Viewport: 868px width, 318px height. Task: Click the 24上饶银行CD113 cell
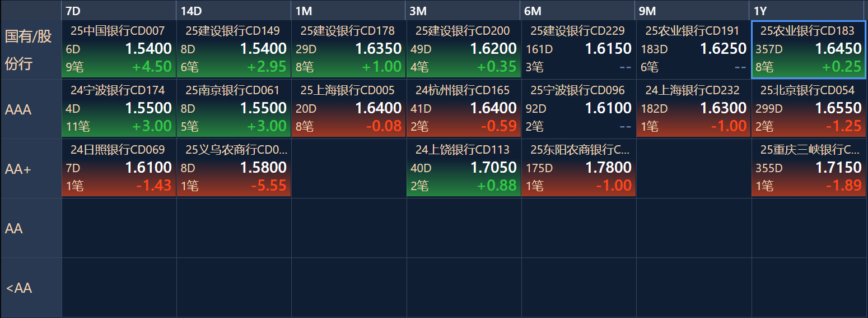pyautogui.click(x=464, y=168)
